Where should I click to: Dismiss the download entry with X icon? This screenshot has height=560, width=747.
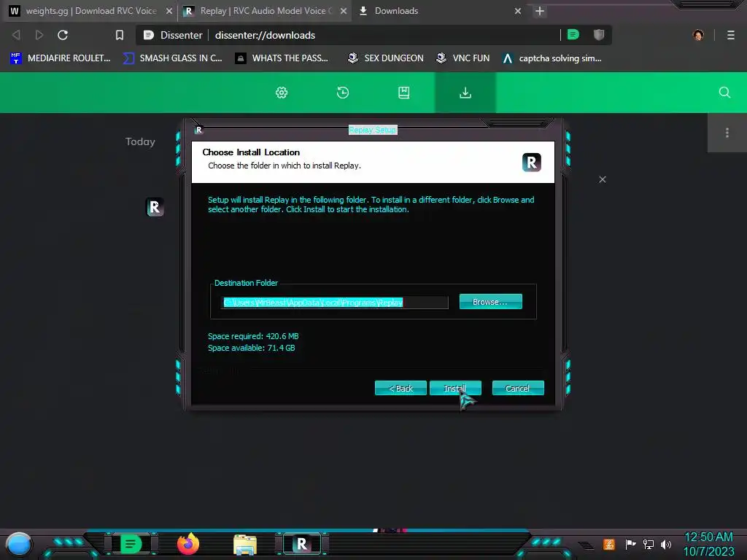point(603,179)
